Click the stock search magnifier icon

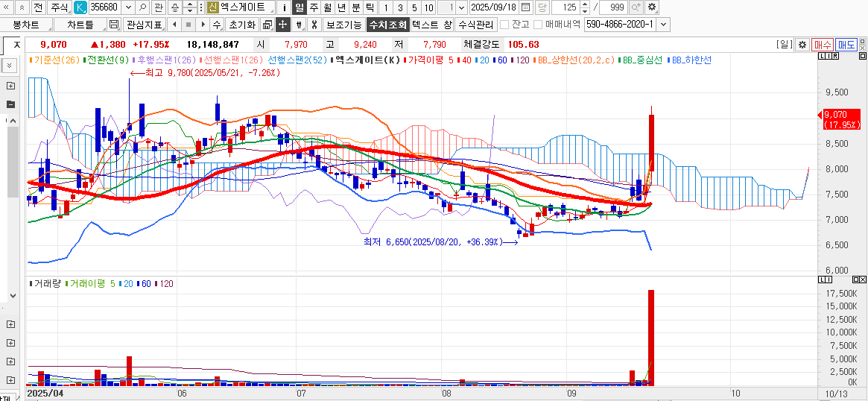142,7
